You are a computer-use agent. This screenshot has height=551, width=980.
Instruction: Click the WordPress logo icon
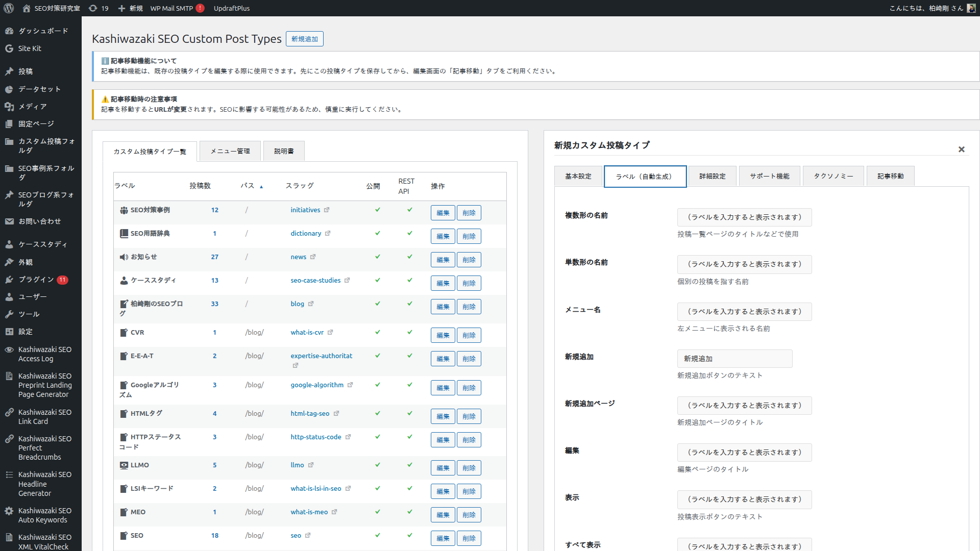coord(9,8)
